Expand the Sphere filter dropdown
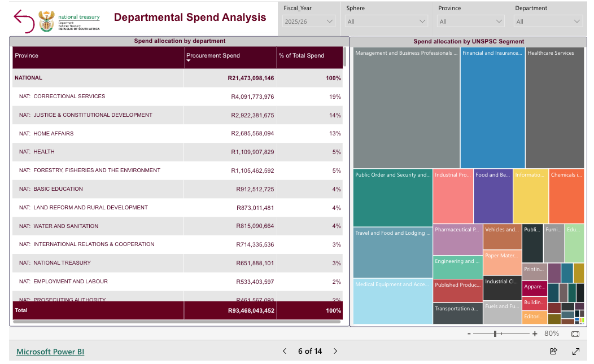The height and width of the screenshot is (364, 594). 387,21
